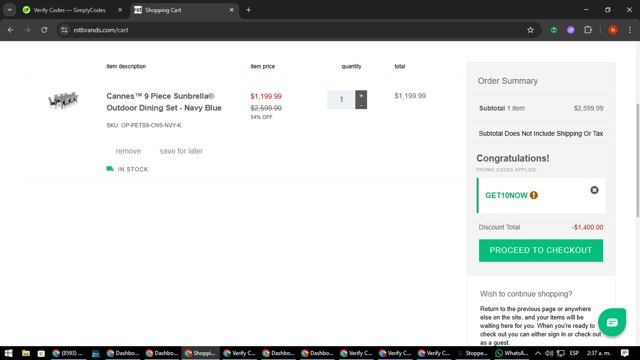Go forward in browser history
640x360 pixels.
pos(27,30)
